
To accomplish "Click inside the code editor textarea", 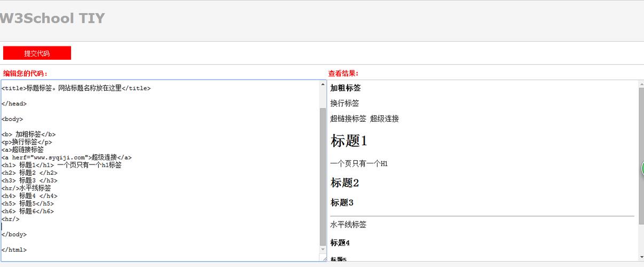I will coord(160,170).
